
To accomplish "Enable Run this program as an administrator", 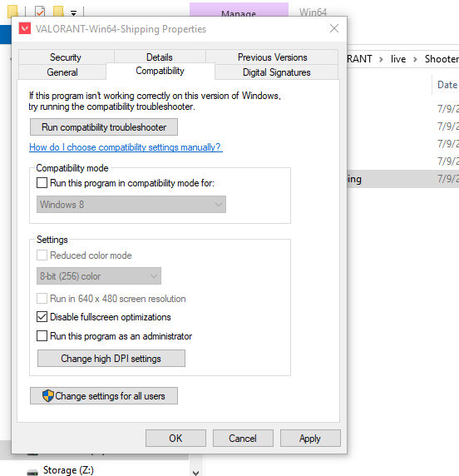I will (x=42, y=336).
